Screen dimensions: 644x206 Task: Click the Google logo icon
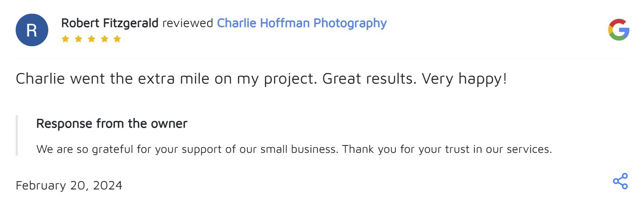pyautogui.click(x=618, y=30)
